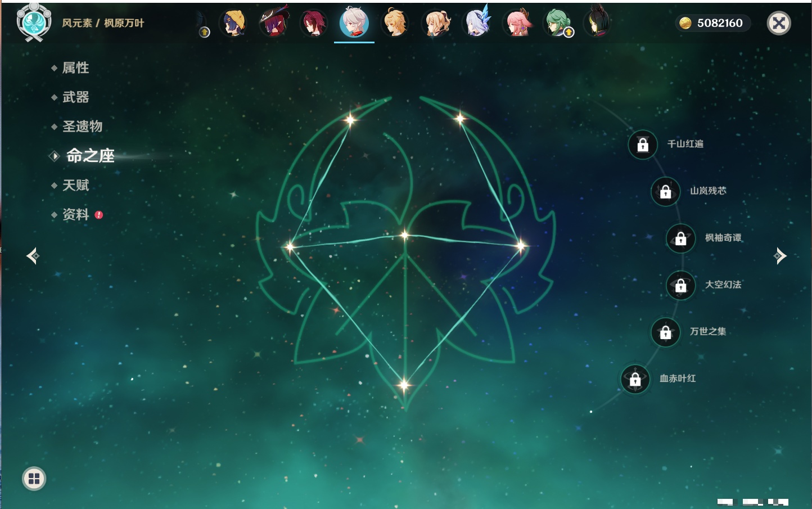Click the 千山红遍 constellation label
The width and height of the screenshot is (812, 509).
[x=685, y=144]
